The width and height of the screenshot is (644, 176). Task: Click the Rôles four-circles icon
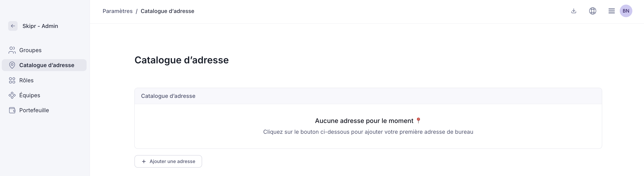pos(12,80)
